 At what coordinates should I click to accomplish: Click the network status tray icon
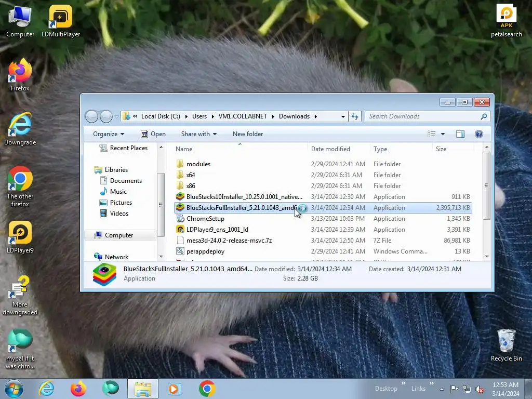(x=467, y=389)
